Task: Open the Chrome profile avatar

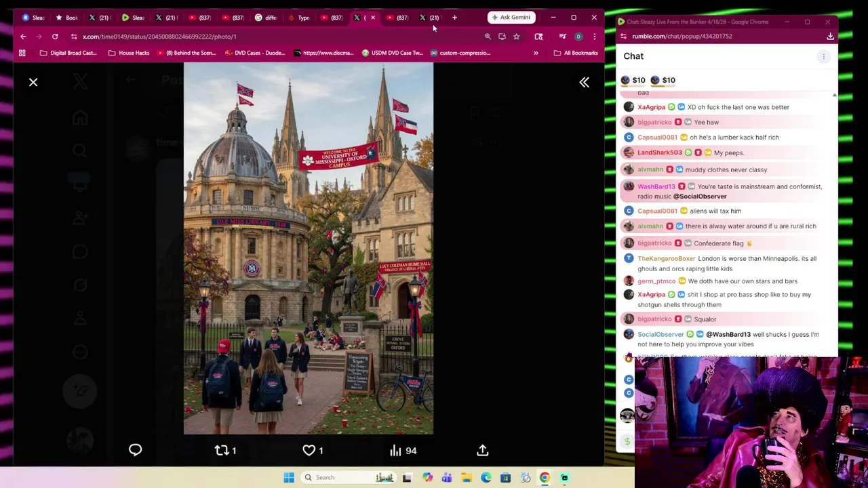Action: point(578,37)
